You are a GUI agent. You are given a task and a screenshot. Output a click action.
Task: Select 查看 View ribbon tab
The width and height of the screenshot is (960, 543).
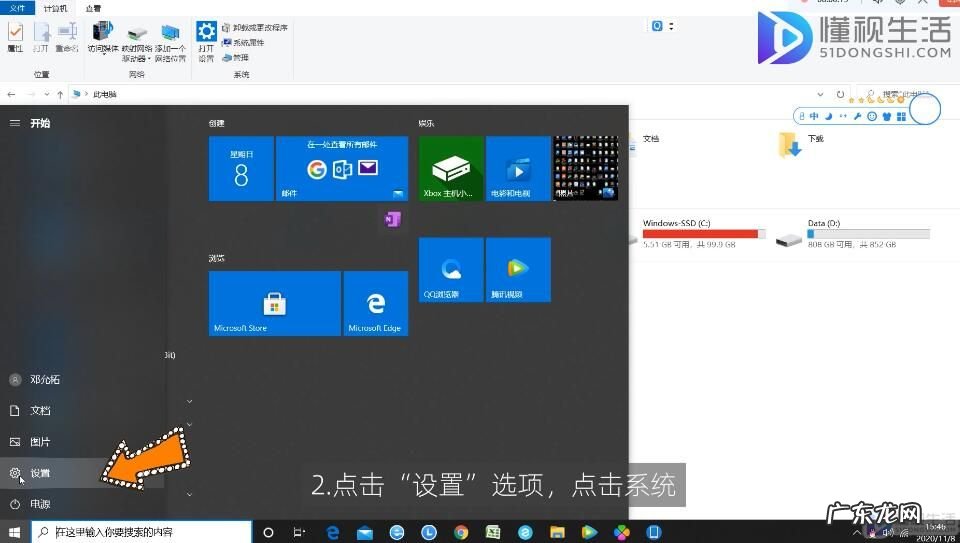(x=93, y=9)
